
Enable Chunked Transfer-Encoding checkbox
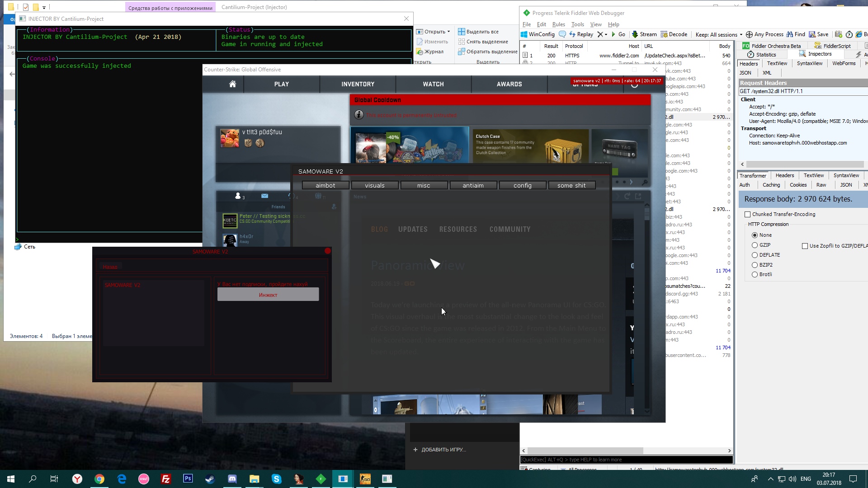click(x=747, y=215)
